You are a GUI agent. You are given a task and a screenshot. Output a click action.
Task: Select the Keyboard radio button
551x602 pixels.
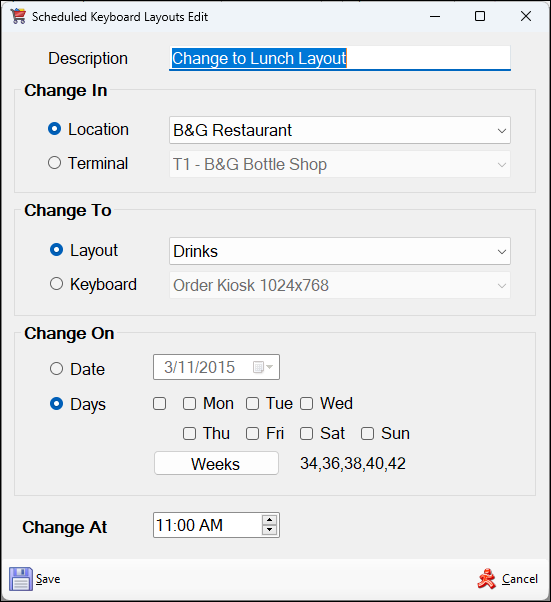56,284
